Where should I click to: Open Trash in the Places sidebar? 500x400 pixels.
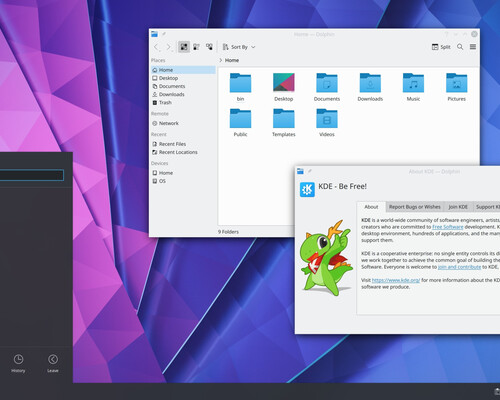(183, 102)
